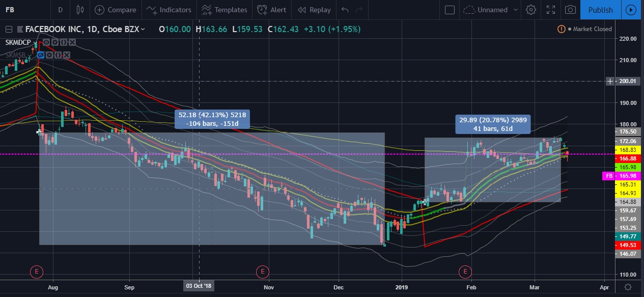Select the 29.89 (20.78%) measurement label

[493, 124]
